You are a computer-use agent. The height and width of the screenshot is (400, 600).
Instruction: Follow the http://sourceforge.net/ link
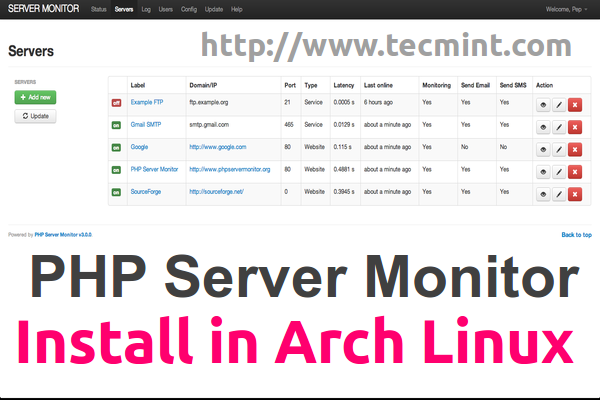click(217, 191)
